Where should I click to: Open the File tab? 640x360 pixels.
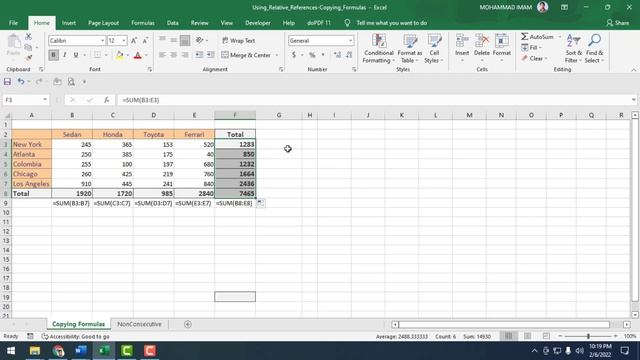pyautogui.click(x=13, y=23)
